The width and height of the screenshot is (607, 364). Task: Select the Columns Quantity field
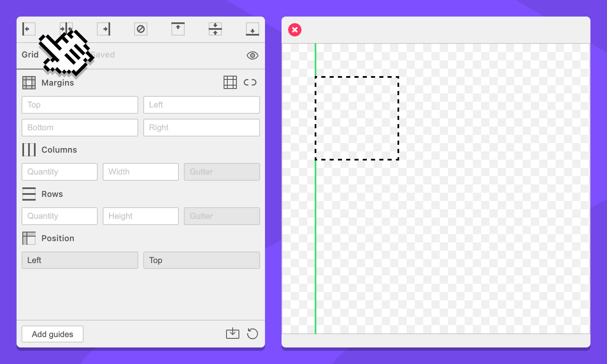click(60, 172)
